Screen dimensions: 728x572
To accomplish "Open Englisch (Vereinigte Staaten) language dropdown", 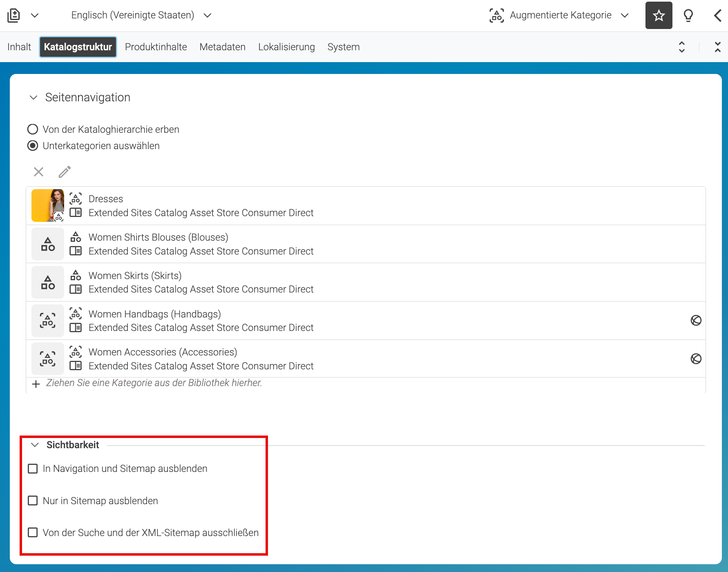I will point(141,16).
